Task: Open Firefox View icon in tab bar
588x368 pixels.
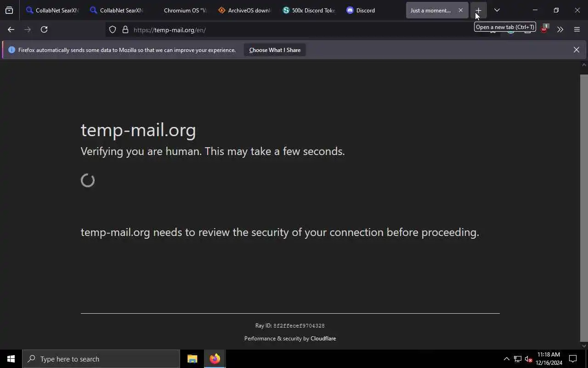Action: pos(9,10)
